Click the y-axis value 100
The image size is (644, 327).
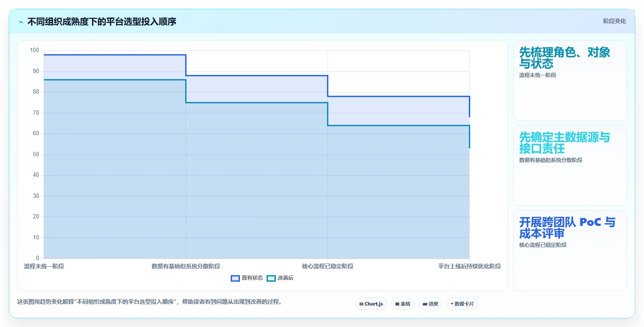coord(35,50)
